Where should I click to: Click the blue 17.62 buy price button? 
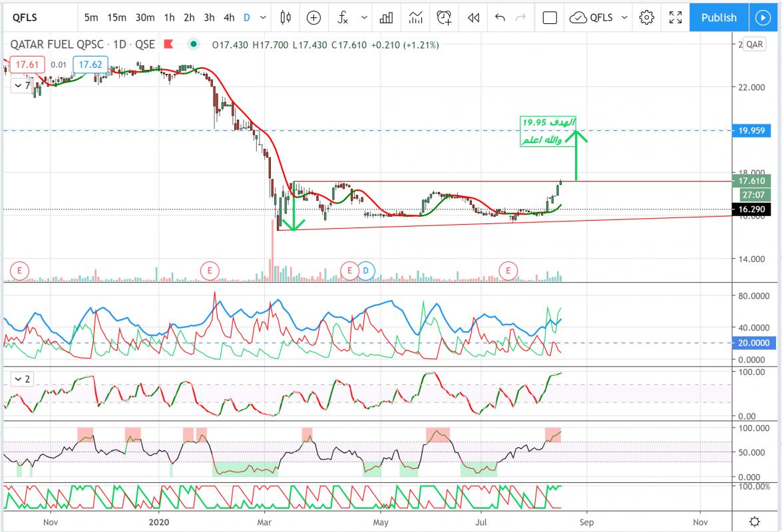pyautogui.click(x=91, y=65)
